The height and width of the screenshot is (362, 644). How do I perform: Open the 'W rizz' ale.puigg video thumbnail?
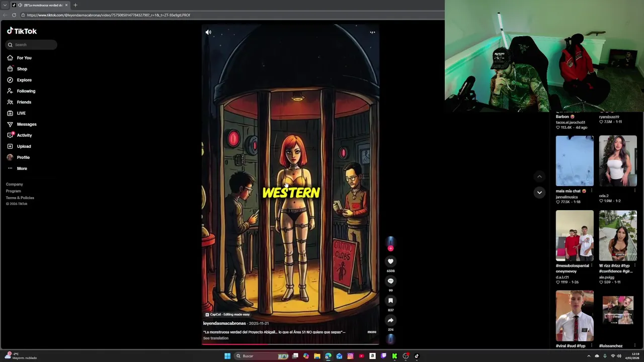coord(618,236)
